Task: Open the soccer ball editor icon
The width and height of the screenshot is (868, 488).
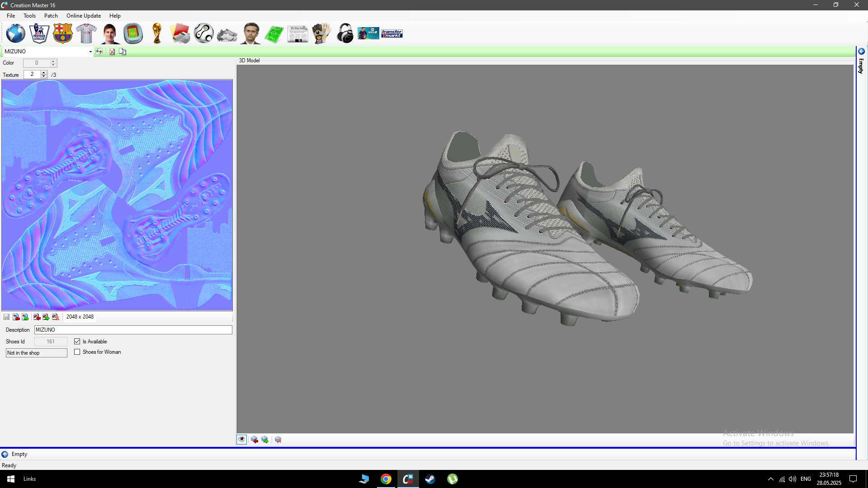Action: click(204, 34)
